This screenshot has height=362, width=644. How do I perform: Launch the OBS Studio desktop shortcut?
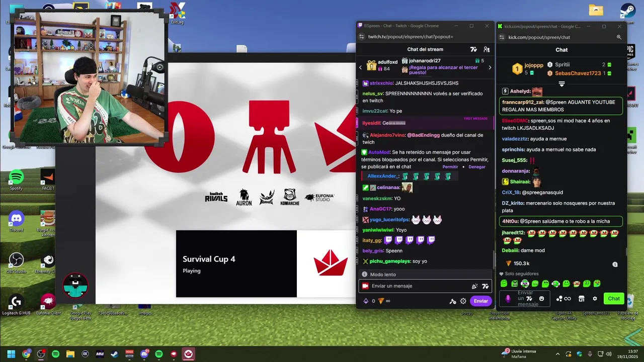[16, 263]
